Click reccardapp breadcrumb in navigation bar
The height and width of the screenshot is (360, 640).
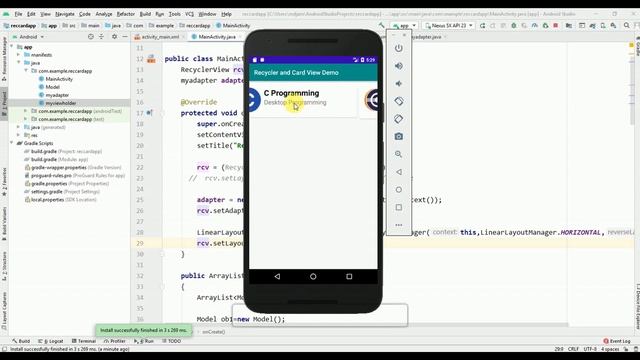pos(20,25)
